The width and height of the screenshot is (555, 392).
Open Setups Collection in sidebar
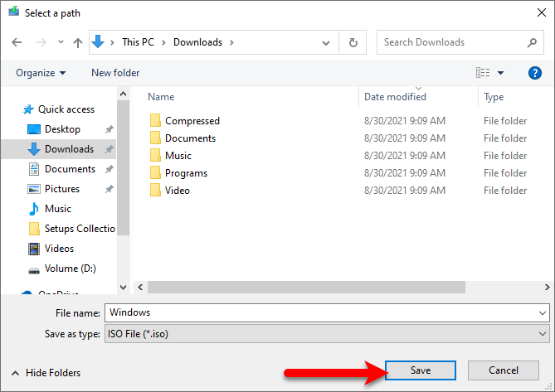tap(80, 229)
